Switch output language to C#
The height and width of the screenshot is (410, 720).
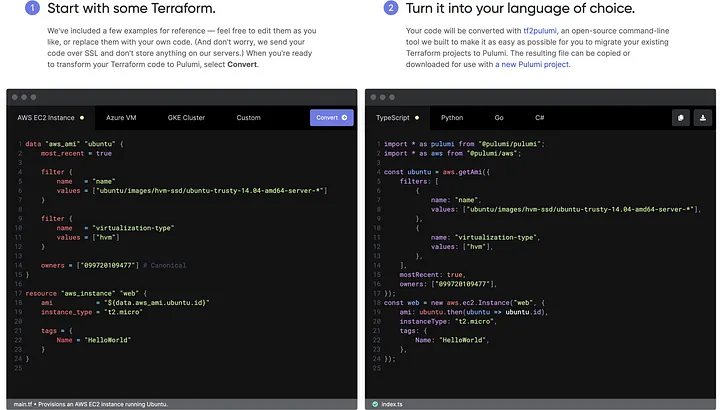pos(540,118)
